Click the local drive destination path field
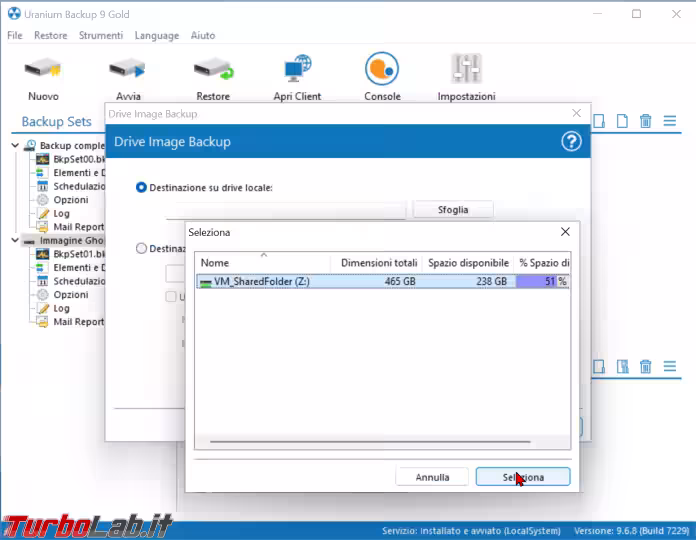 286,209
